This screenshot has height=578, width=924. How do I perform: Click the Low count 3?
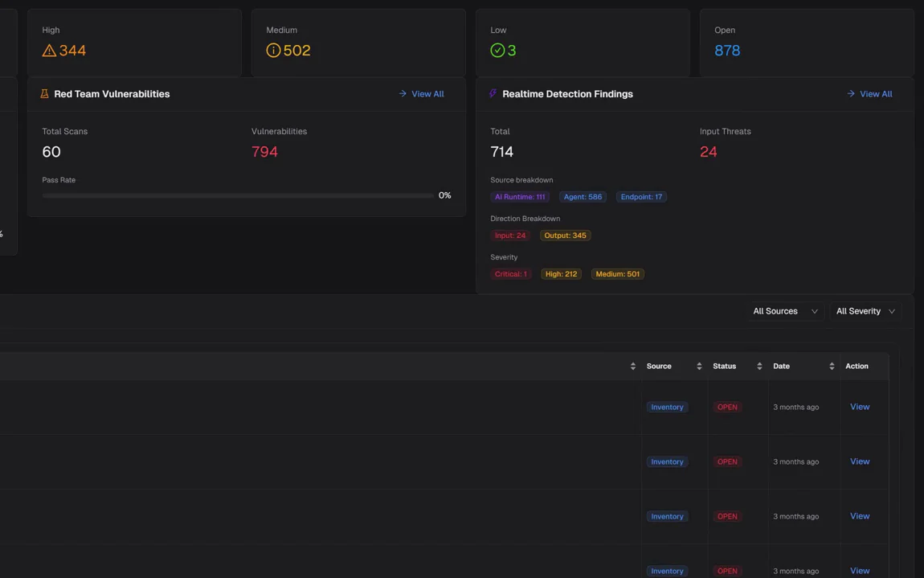pos(512,51)
